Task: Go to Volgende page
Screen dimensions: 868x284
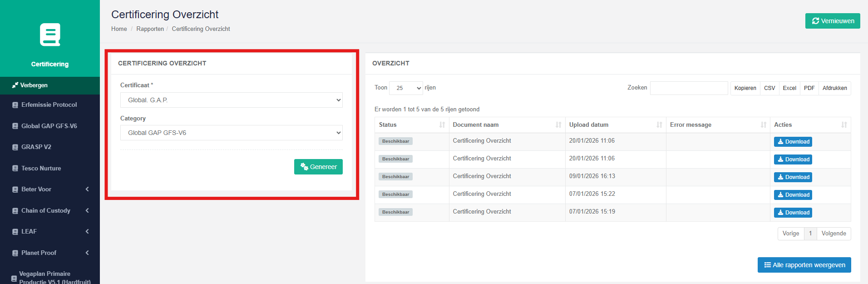Action: pyautogui.click(x=833, y=234)
